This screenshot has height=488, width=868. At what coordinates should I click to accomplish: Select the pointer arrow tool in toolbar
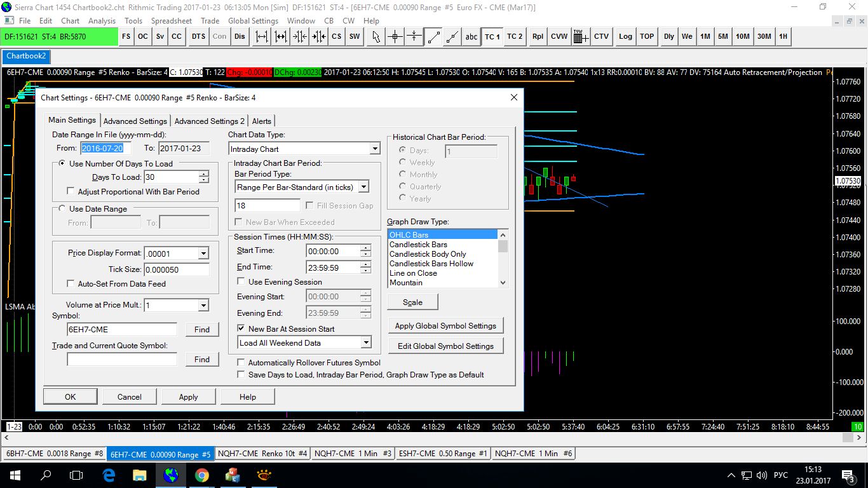pyautogui.click(x=376, y=36)
